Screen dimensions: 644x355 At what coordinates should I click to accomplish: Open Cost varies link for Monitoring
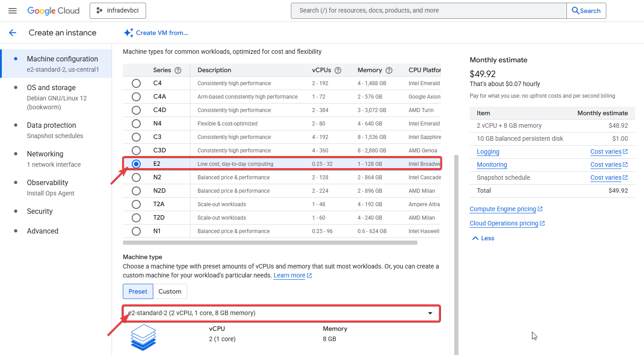606,165
